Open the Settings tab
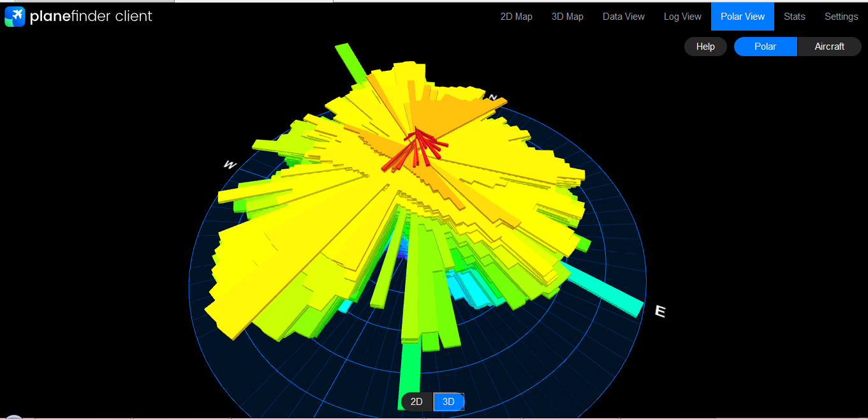 pos(841,17)
